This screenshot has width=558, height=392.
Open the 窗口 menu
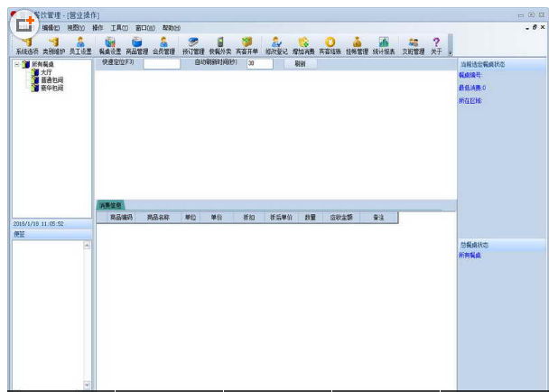(144, 28)
